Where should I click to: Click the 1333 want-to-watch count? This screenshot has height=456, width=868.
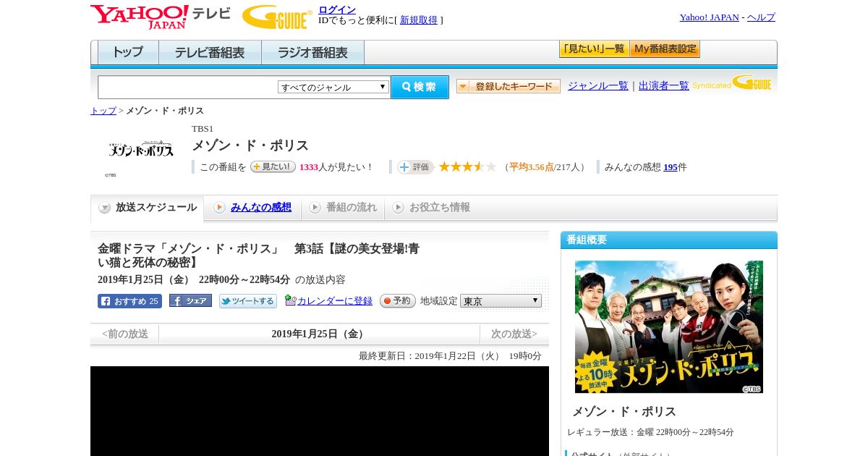coord(309,167)
